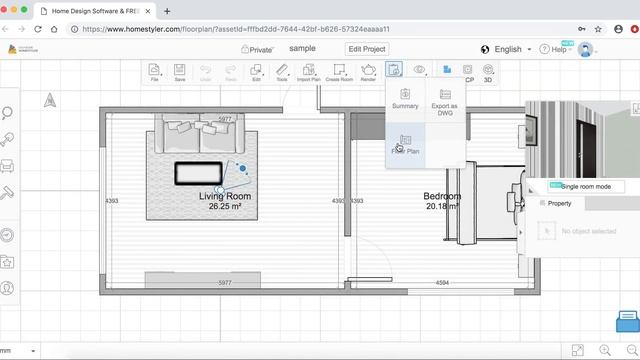Open the File toolbar menu
This screenshot has height=360, width=640.
[154, 72]
